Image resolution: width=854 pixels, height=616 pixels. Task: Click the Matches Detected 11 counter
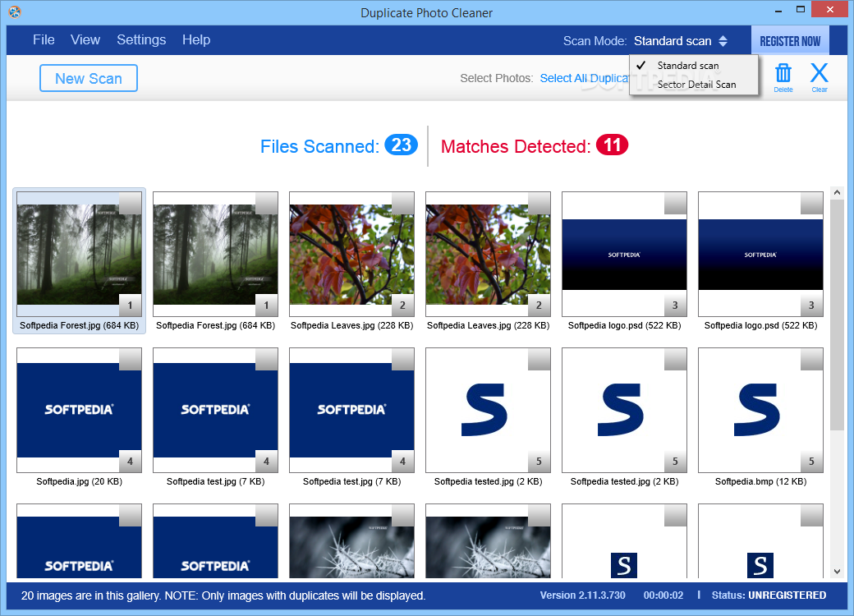coord(612,145)
